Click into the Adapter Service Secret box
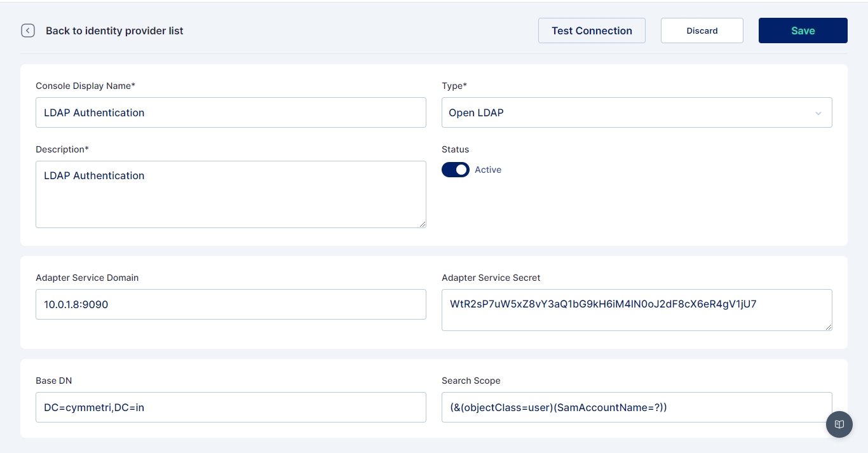Viewport: 868px width, 453px height. [636, 310]
